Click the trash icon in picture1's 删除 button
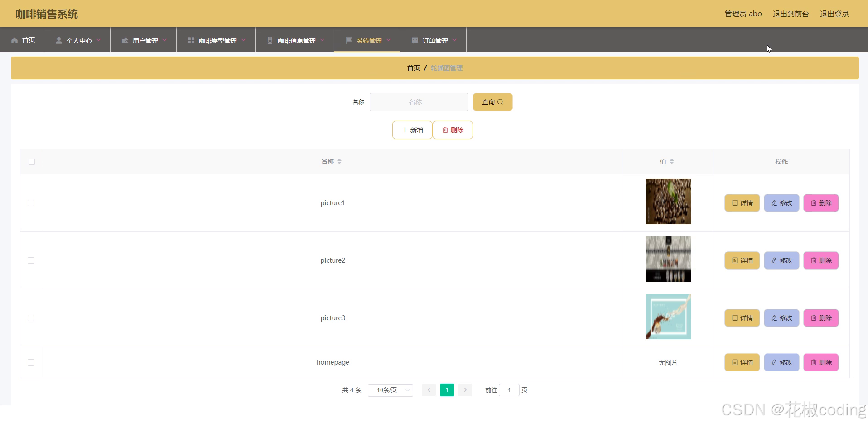868x424 pixels. click(x=814, y=203)
